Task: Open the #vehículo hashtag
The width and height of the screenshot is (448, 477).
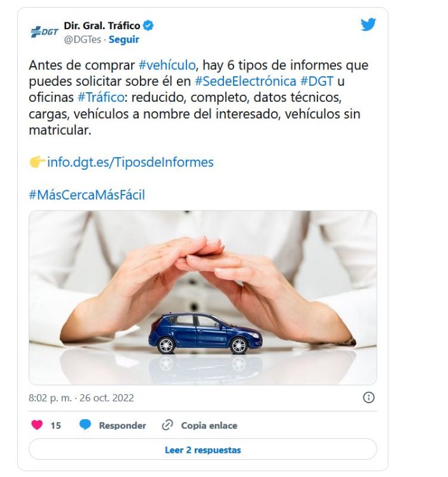Action: [x=167, y=65]
